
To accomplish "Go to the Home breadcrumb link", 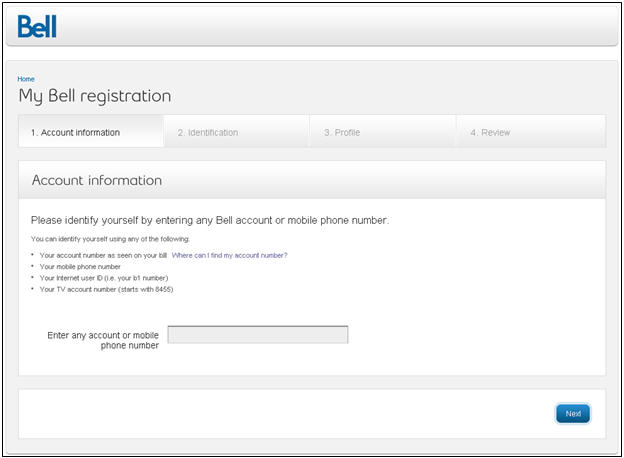I will 26,79.
